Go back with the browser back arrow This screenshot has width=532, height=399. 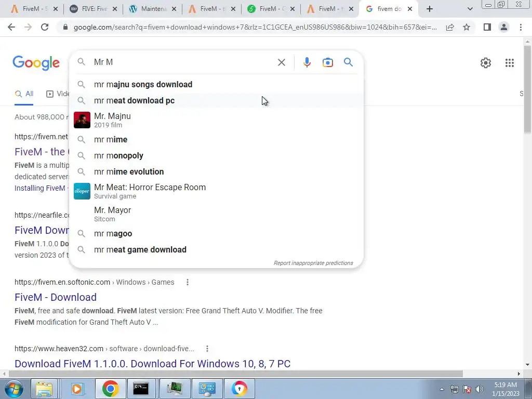tap(11, 27)
